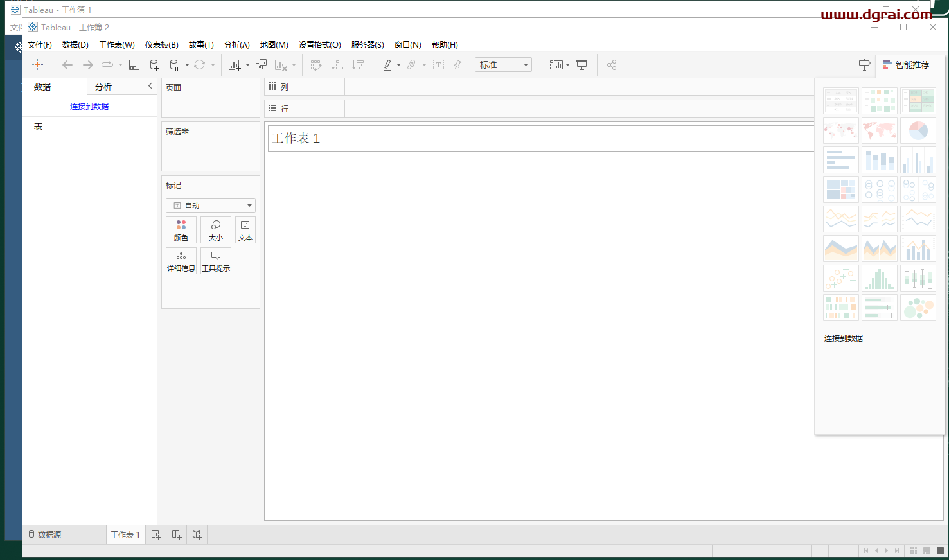Viewport: 949px width, 560px height.
Task: Expand the refresh dropdown arrow
Action: click(213, 66)
